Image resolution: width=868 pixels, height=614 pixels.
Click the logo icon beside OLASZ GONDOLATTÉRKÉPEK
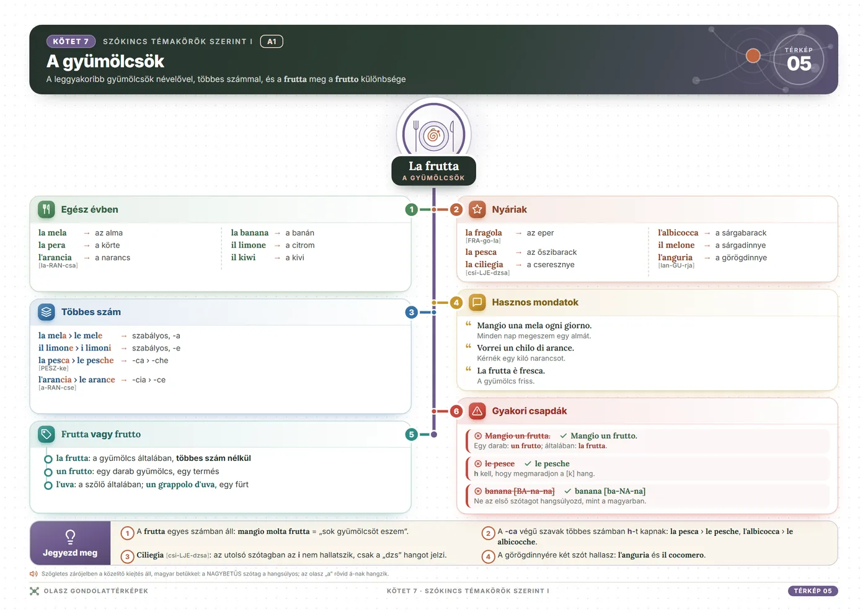pyautogui.click(x=34, y=591)
